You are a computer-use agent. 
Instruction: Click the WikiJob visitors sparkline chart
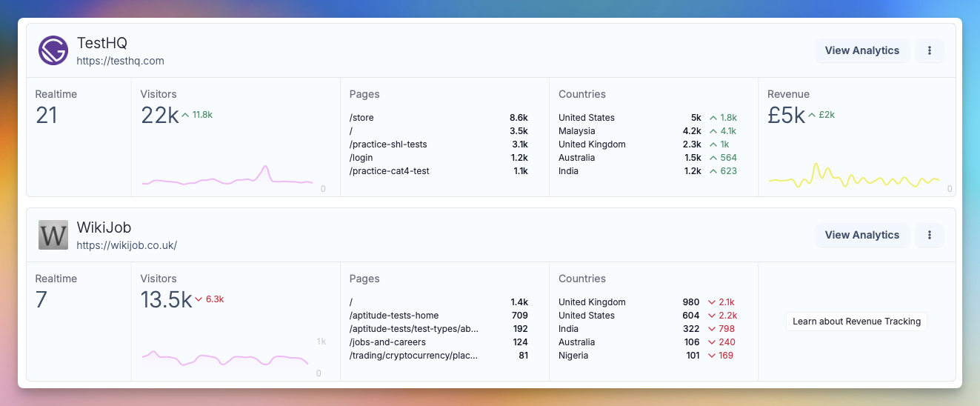[225, 359]
